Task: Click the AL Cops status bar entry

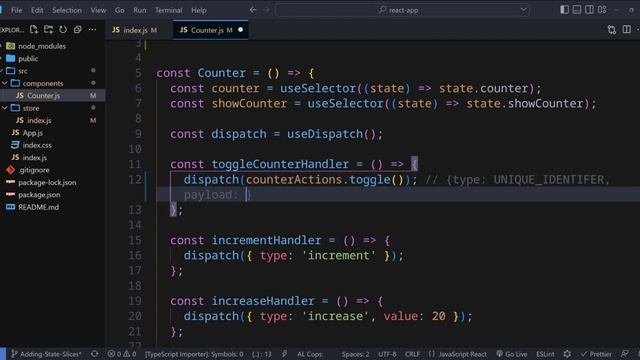Action: point(310,354)
